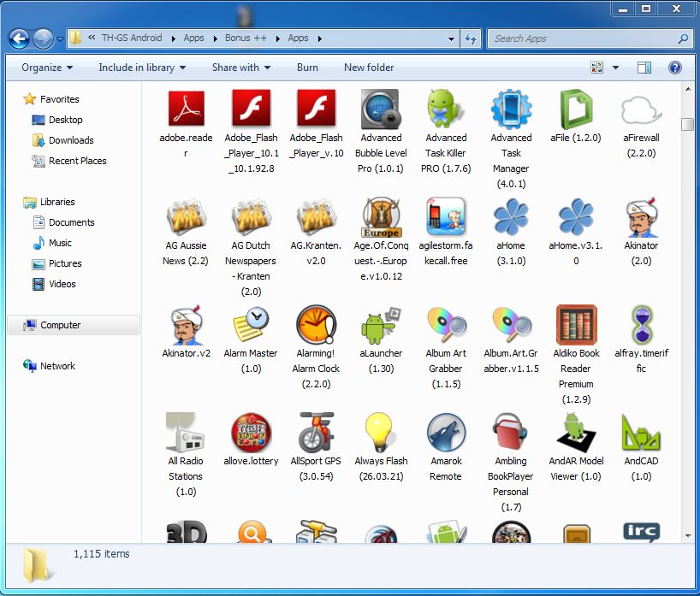Select the aFirewall (2.2.0) icon
This screenshot has height=596, width=700.
[641, 109]
